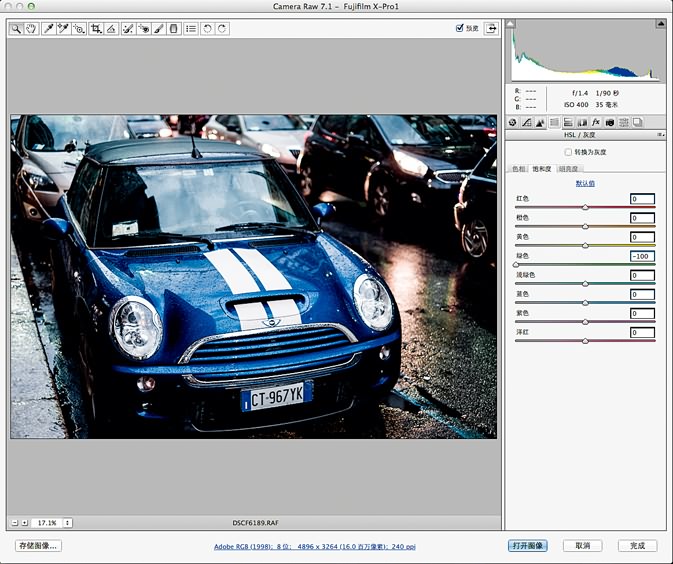Open the HSL panel flyout menu
Viewport: 673px width, 564px height.
click(661, 135)
